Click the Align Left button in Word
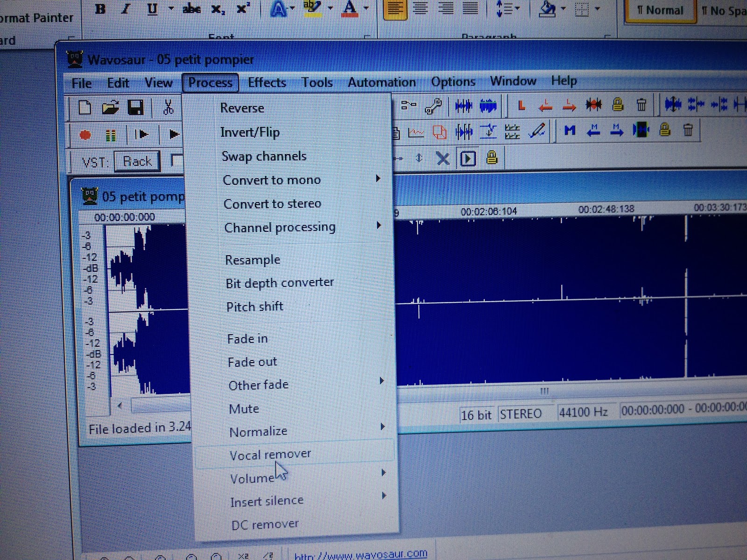 395,9
